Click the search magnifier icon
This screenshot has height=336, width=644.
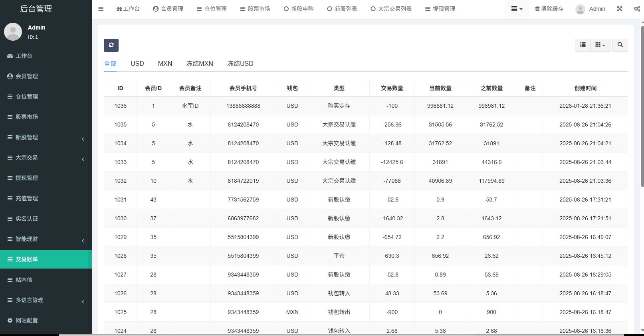[620, 45]
